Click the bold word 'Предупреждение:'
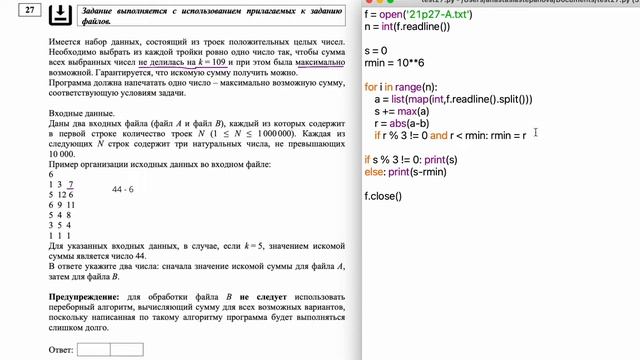 click(84, 297)
